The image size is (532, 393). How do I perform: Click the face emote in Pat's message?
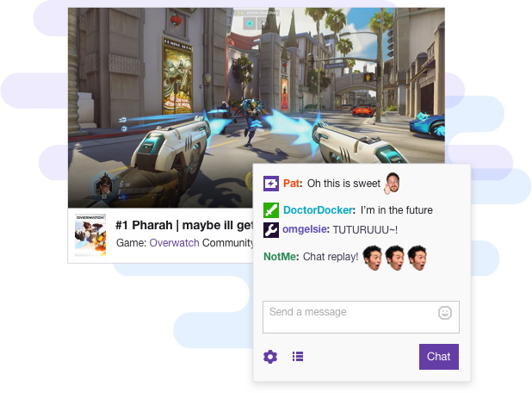pyautogui.click(x=392, y=183)
